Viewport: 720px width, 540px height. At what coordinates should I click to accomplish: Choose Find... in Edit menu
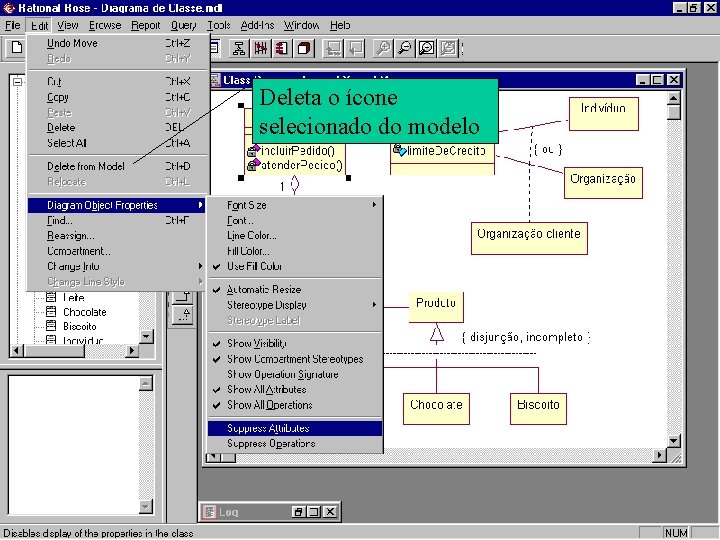116,220
